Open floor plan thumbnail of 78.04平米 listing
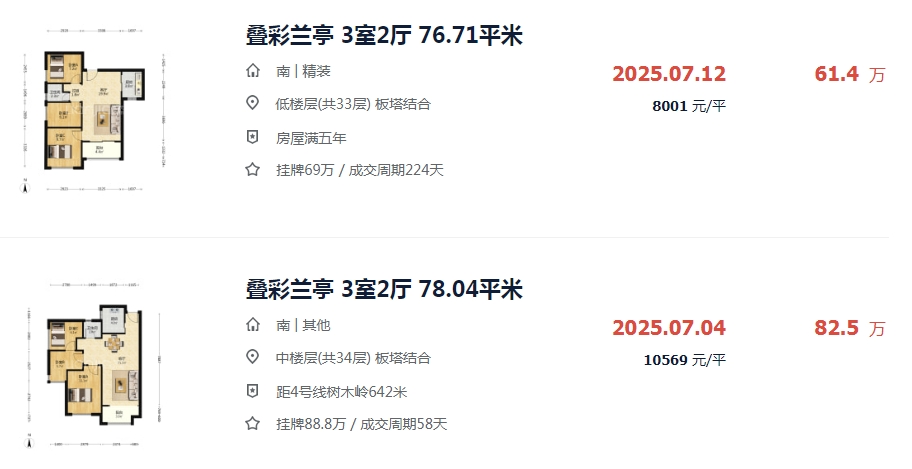The width and height of the screenshot is (912, 469). pos(92,365)
